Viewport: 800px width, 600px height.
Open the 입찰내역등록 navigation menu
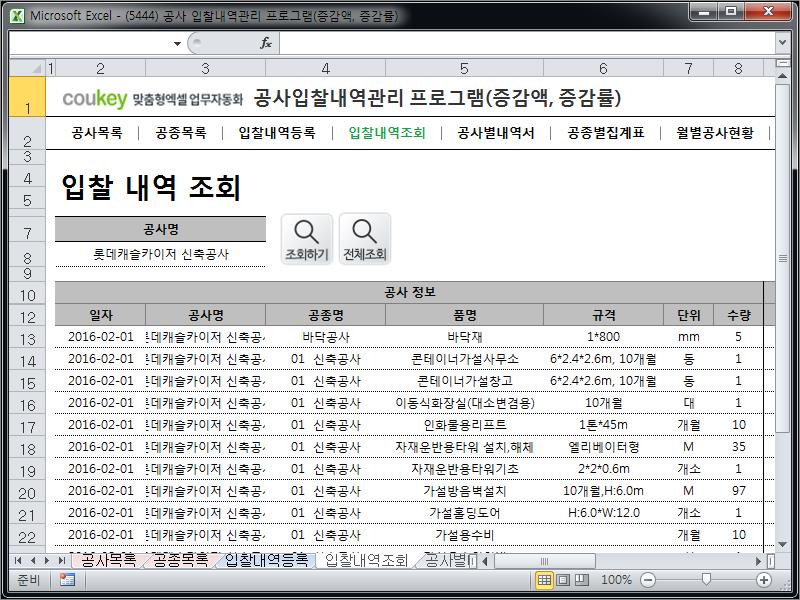(277, 133)
